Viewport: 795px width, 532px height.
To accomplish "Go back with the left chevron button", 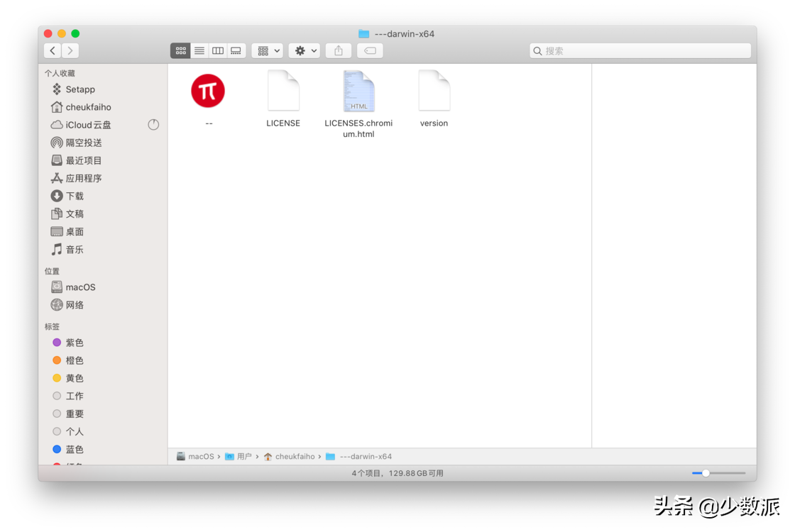I will (53, 50).
